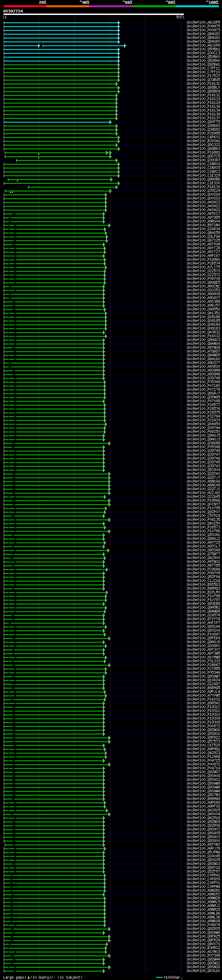Open hit UniRef100_P31333

coord(203,661)
